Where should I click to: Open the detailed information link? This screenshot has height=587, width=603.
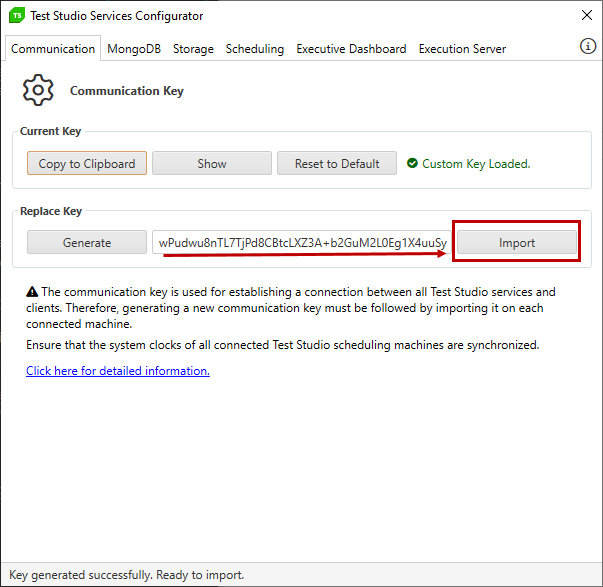118,371
